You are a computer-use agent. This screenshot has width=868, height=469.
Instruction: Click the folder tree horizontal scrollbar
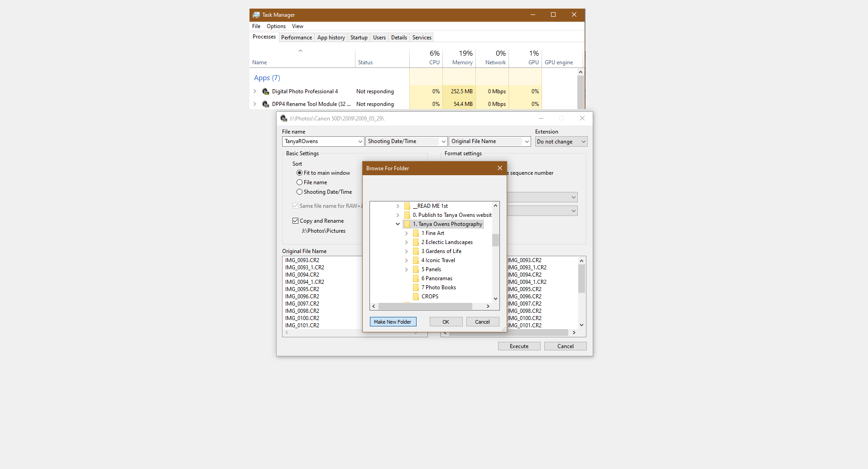coord(425,306)
